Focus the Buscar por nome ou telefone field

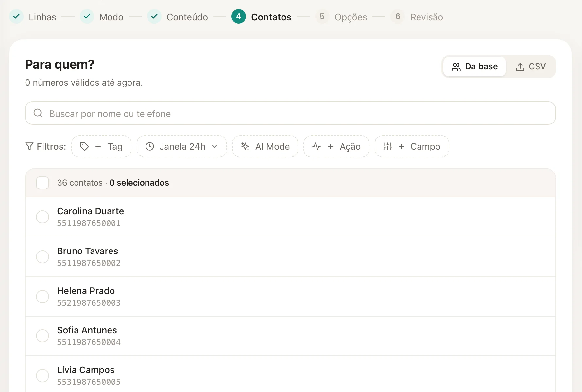[x=290, y=113]
